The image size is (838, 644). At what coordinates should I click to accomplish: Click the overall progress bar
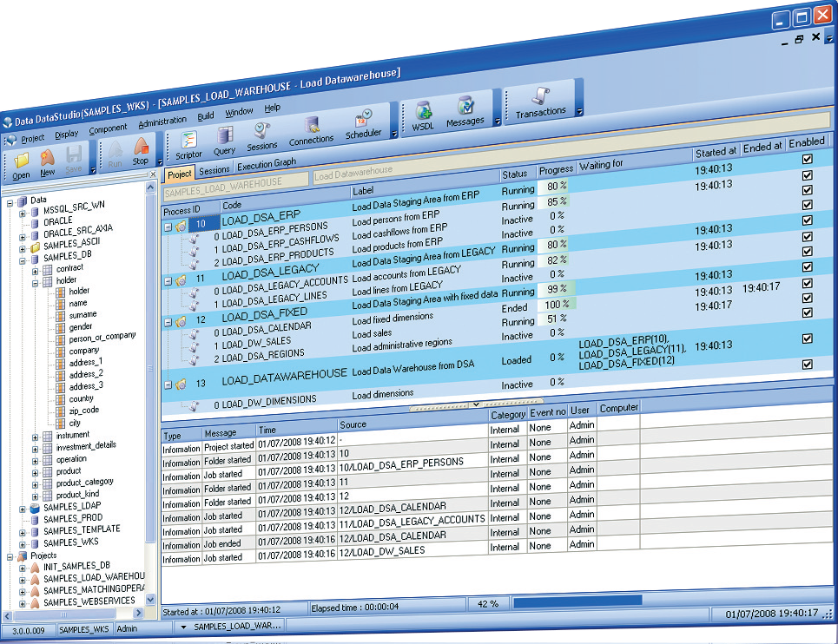pos(577,600)
